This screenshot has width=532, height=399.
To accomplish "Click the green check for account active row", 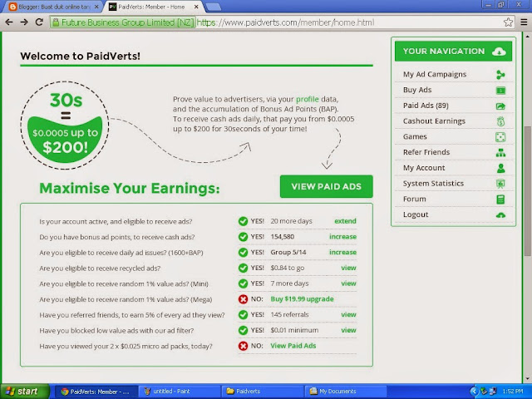I will click(x=243, y=221).
